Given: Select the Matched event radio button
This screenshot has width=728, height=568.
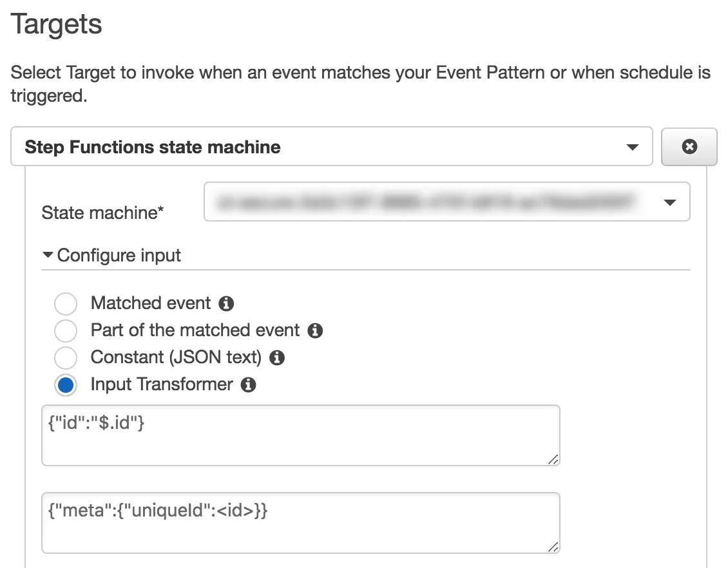Looking at the screenshot, I should 66,304.
